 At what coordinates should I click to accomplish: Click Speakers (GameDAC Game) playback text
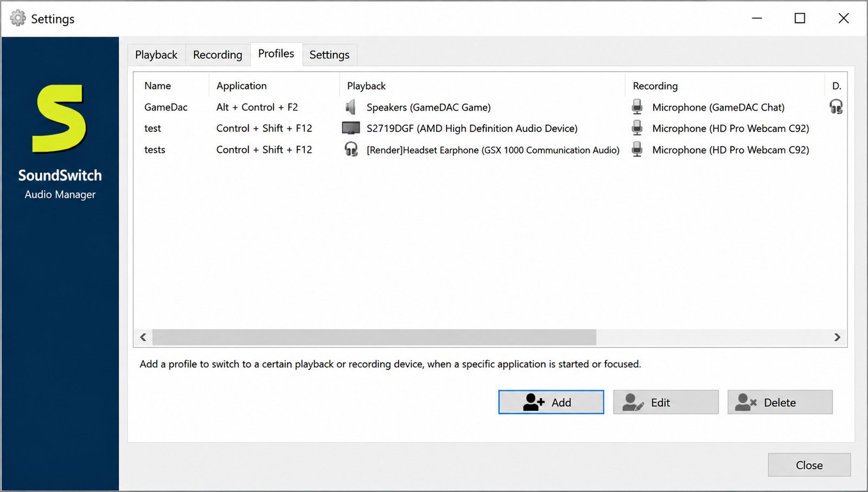click(429, 107)
